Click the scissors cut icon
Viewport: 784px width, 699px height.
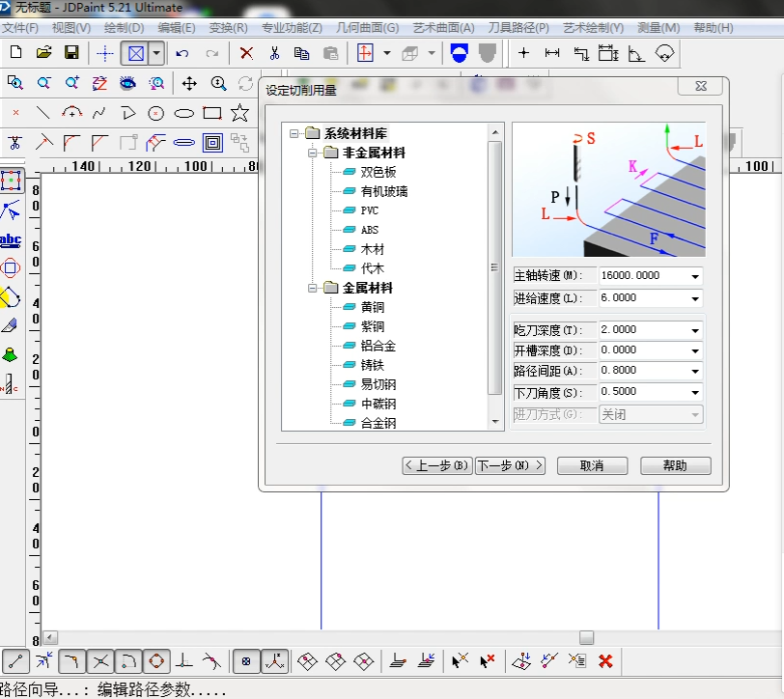pyautogui.click(x=274, y=52)
